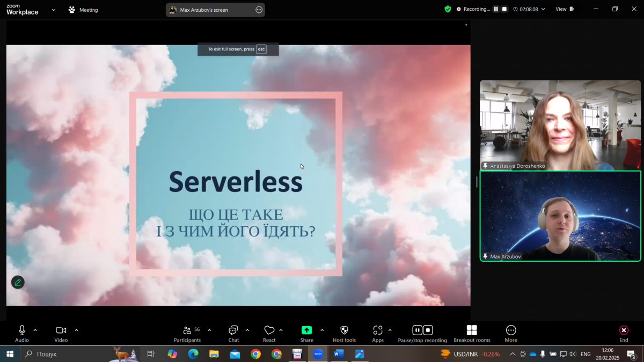Open the View layout dropdown

pyautogui.click(x=564, y=9)
